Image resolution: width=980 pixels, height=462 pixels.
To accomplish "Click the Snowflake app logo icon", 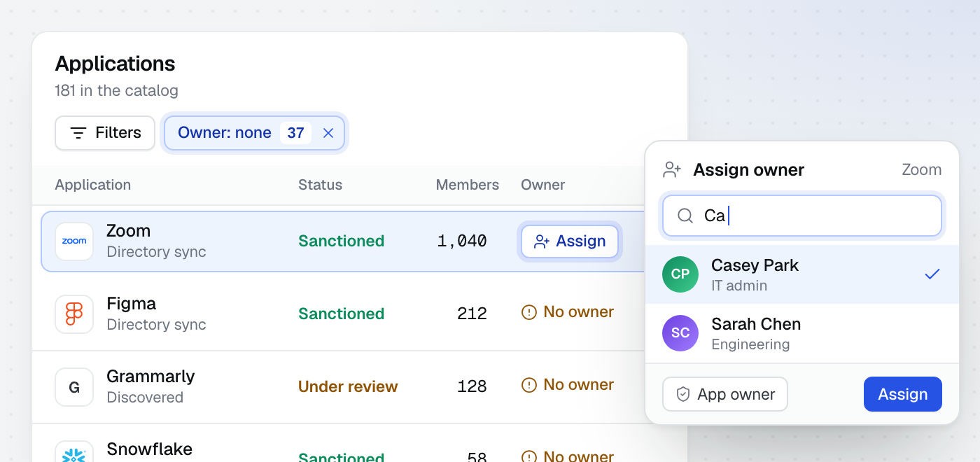I will click(74, 451).
